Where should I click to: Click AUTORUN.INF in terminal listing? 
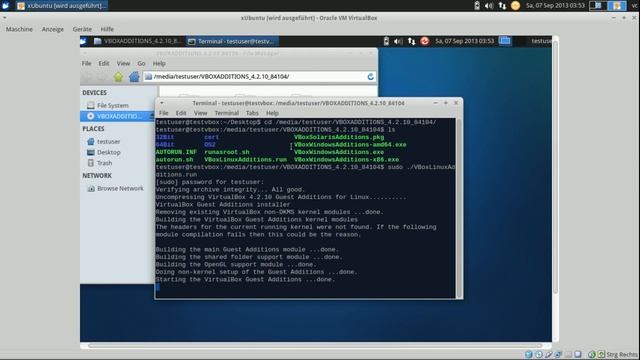(x=176, y=152)
